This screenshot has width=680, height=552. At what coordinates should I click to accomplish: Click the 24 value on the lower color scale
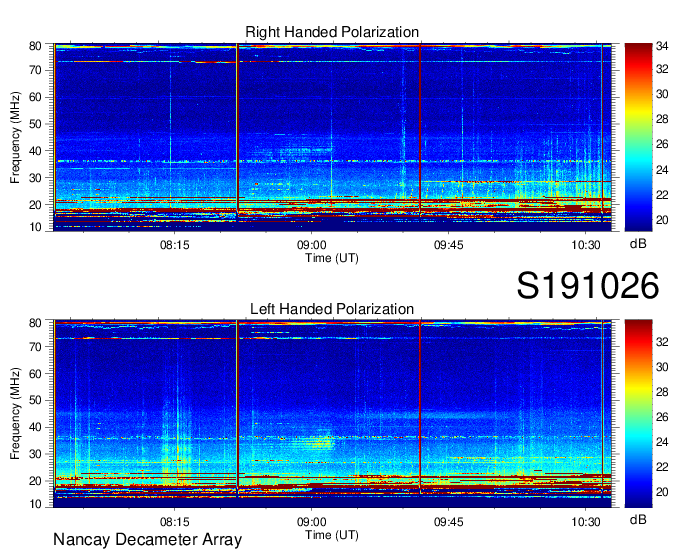click(x=662, y=442)
